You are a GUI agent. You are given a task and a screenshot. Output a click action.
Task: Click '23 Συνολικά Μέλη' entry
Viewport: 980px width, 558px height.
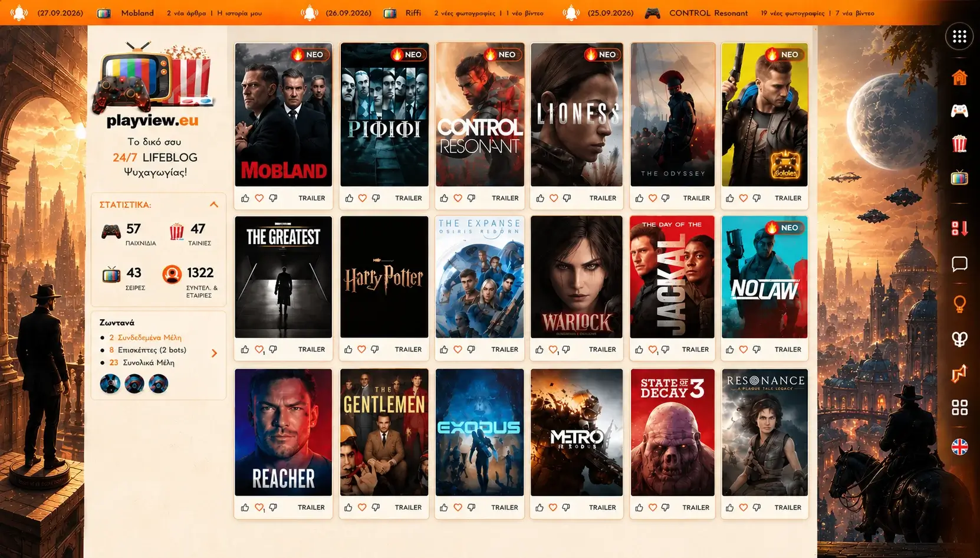pos(142,362)
